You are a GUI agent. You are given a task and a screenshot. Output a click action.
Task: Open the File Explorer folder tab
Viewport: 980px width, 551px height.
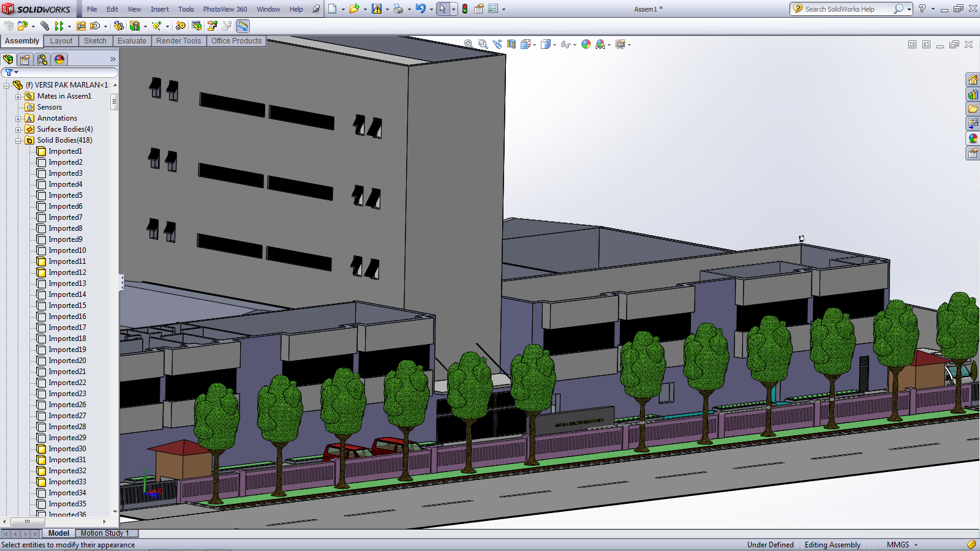click(x=973, y=109)
